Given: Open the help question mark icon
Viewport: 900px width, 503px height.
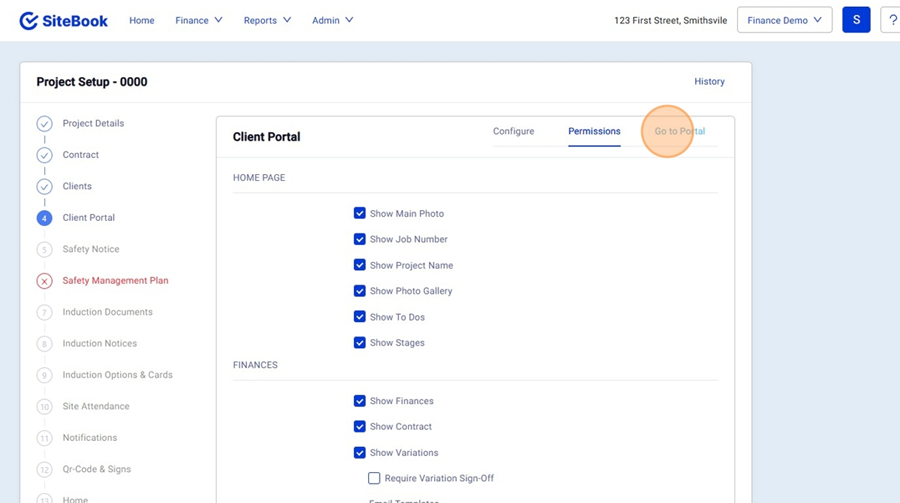Looking at the screenshot, I should (891, 20).
